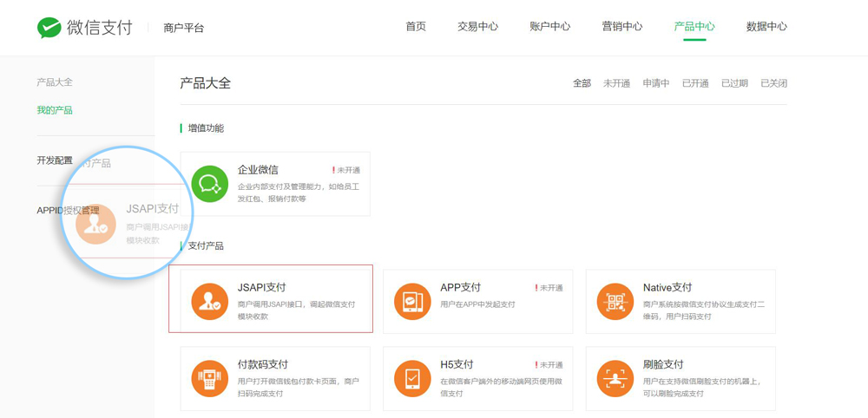Open the APP支付 product title
This screenshot has height=418, width=868.
461,288
